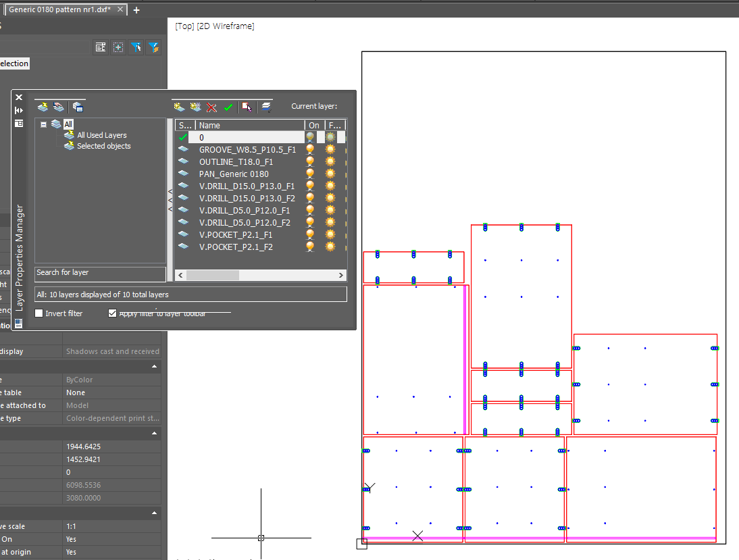Viewport: 739px width, 560px height.
Task: Toggle On bulb for layer 0
Action: 310,137
